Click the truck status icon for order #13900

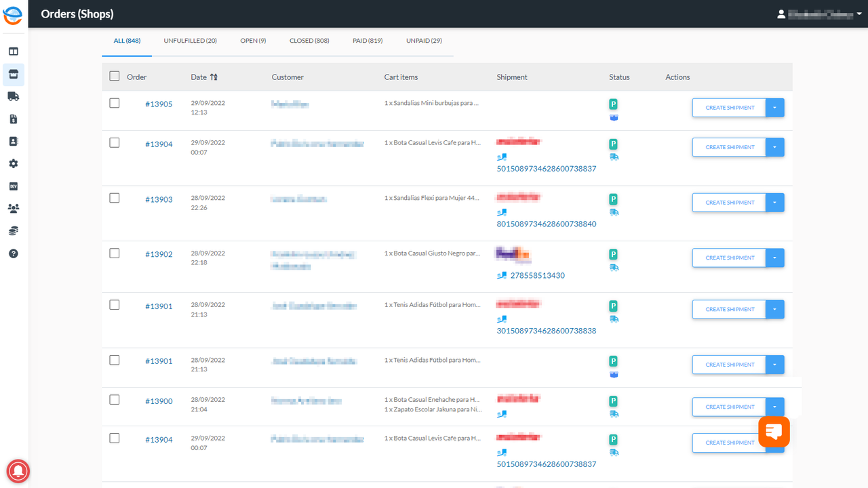point(614,413)
